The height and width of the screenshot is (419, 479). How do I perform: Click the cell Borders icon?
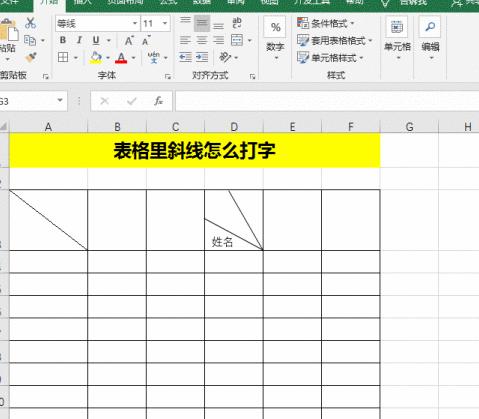[x=63, y=57]
